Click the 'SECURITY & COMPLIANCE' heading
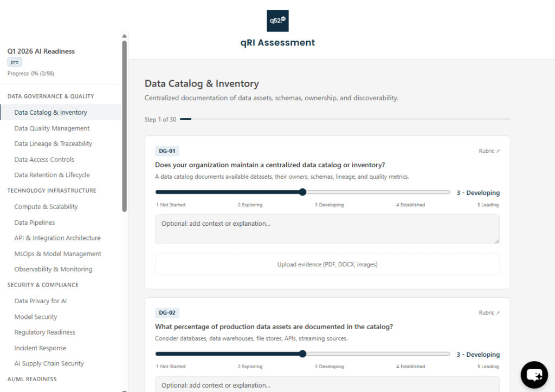Image resolution: width=555 pixels, height=392 pixels. (43, 285)
